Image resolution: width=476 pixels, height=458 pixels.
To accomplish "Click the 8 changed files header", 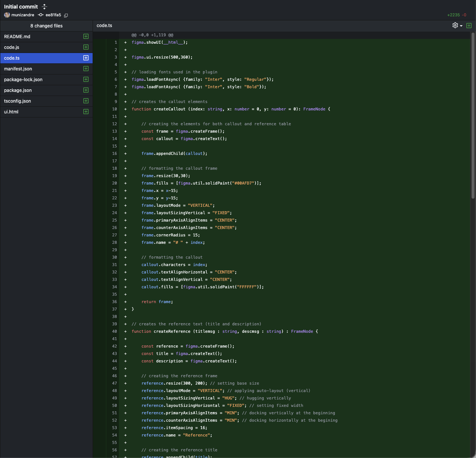I will coord(46,26).
